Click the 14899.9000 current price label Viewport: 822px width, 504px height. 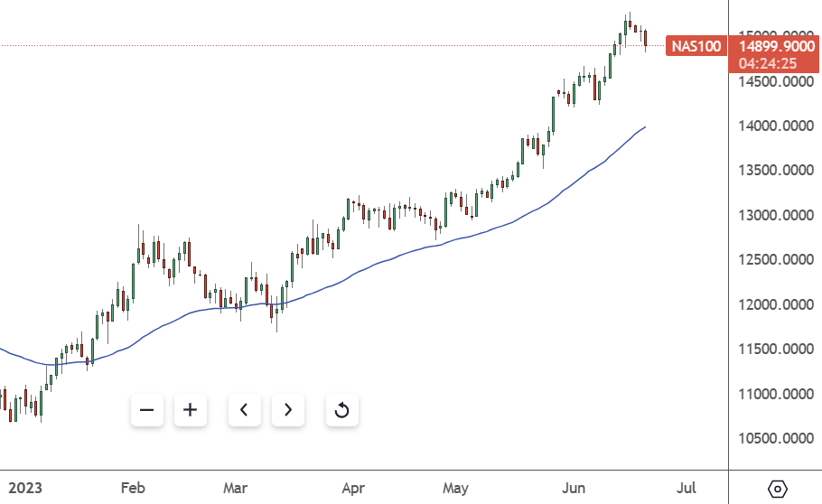coord(774,45)
